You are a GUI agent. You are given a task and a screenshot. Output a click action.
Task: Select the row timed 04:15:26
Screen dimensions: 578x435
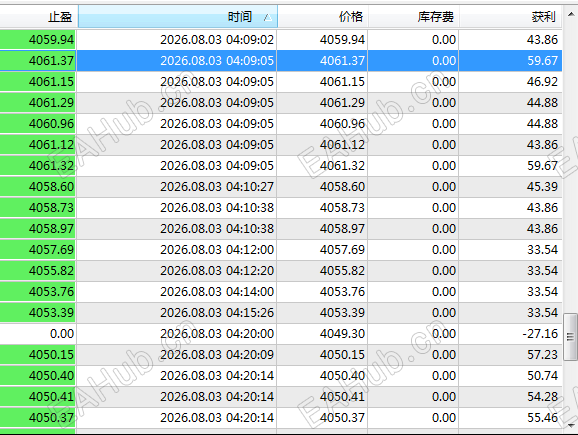[x=281, y=313]
